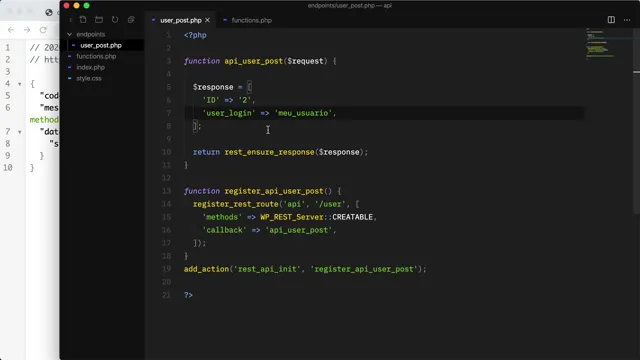Open the More Actions ellipsis menu
640x360 pixels.
tap(627, 20)
